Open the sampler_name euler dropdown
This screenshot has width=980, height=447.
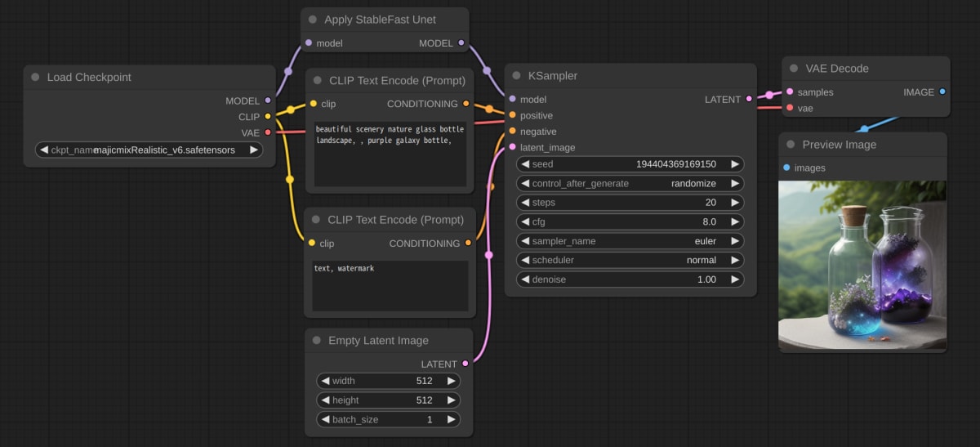click(630, 241)
